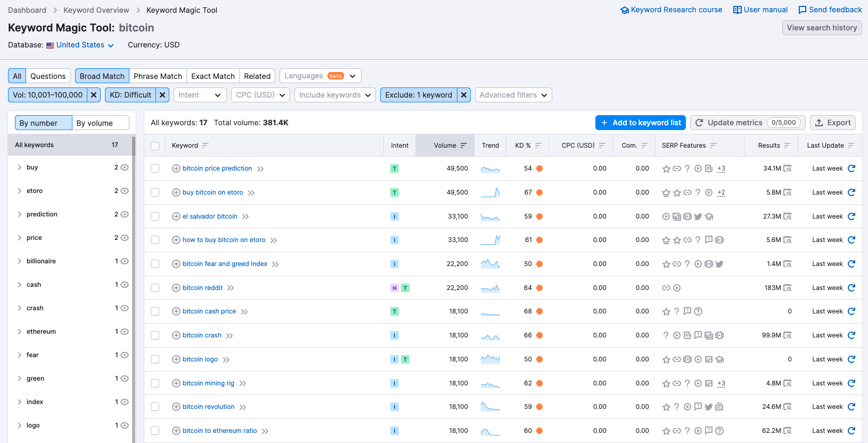The width and height of the screenshot is (868, 443).
Task: Refresh metrics for bitcoin price prediction row
Action: [851, 168]
